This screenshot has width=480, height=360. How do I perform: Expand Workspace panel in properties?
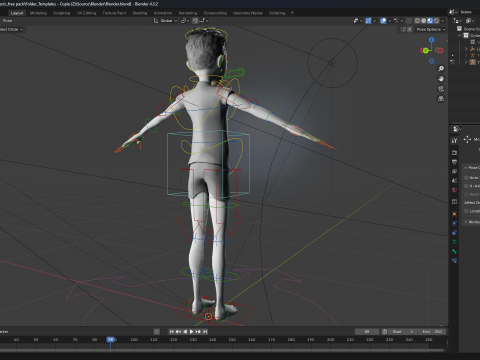point(466,222)
